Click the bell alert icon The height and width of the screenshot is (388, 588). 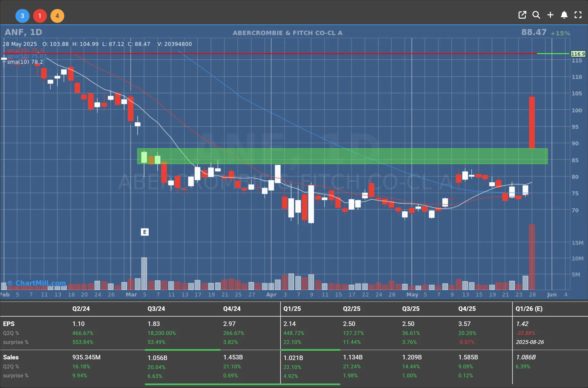tap(564, 15)
